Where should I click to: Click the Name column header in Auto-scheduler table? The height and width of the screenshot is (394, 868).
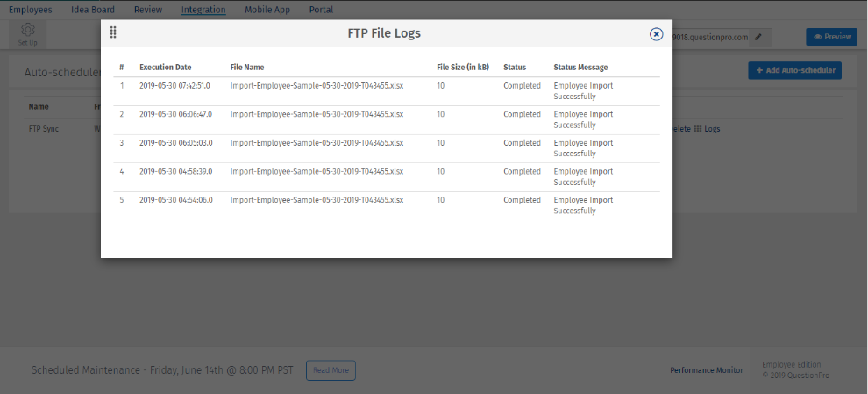pyautogui.click(x=39, y=106)
